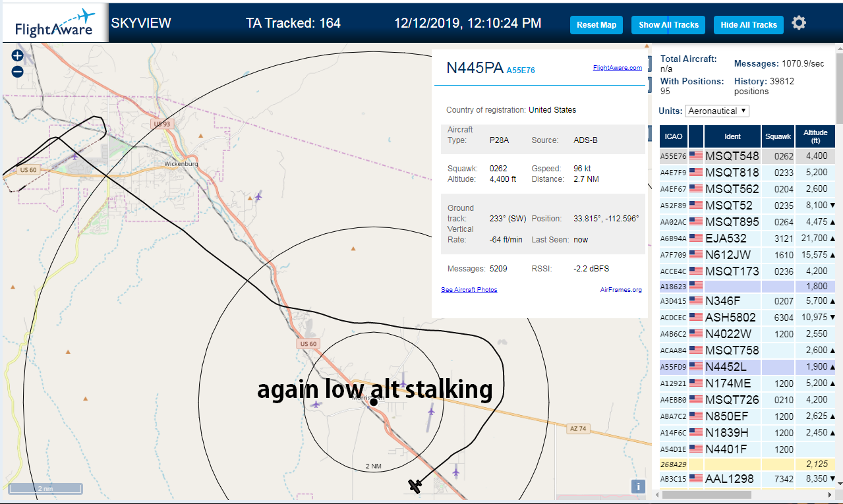
Task: Select the black tracked aircraft icon on map
Action: coord(415,486)
